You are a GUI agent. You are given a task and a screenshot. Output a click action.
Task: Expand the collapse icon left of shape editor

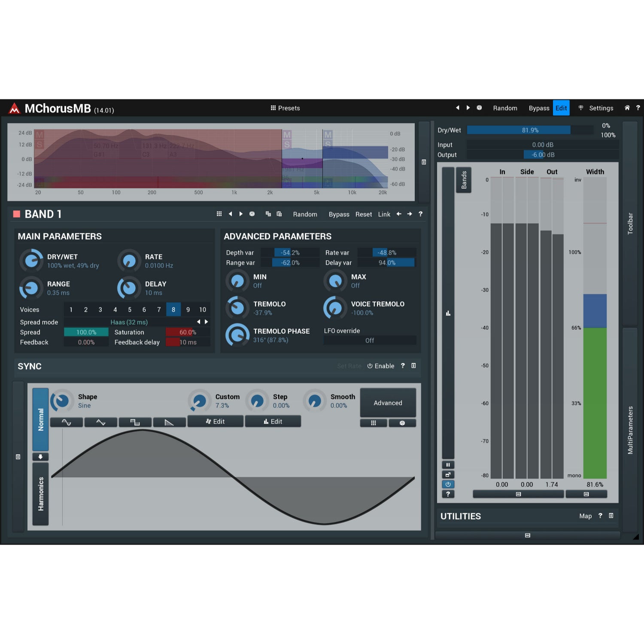coord(18,457)
